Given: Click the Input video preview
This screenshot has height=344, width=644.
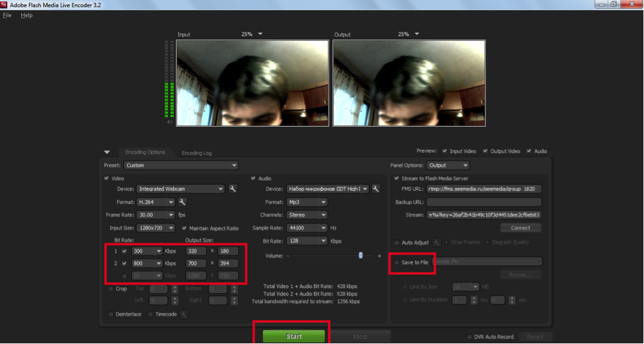Looking at the screenshot, I should point(252,83).
